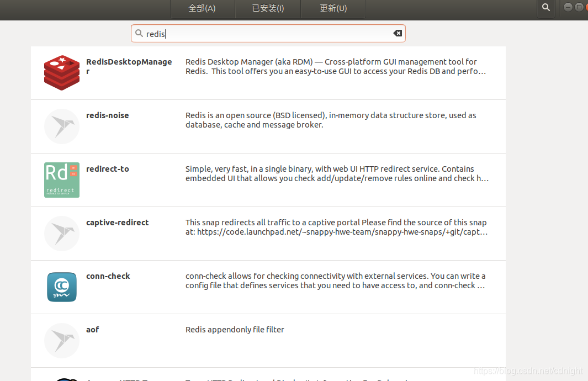Click the magnifier icon inside search field
The image size is (588, 381).
[139, 33]
